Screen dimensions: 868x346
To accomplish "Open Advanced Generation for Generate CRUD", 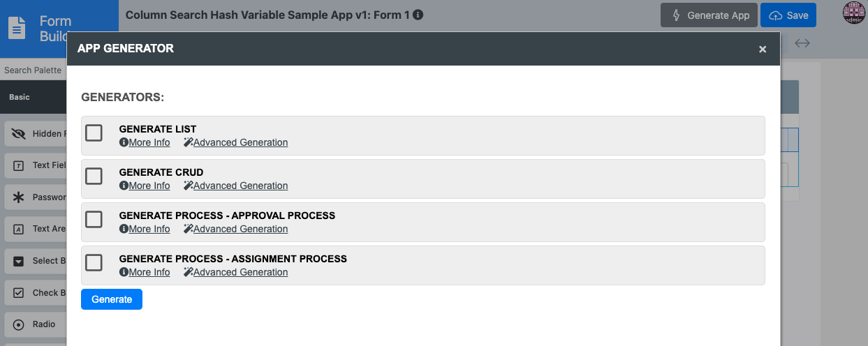I will tap(240, 186).
